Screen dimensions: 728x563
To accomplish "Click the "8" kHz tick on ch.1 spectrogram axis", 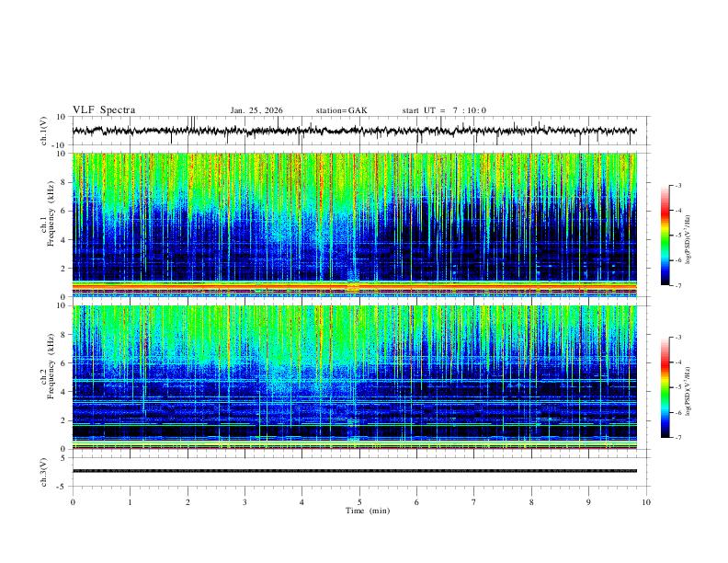I will coord(64,182).
